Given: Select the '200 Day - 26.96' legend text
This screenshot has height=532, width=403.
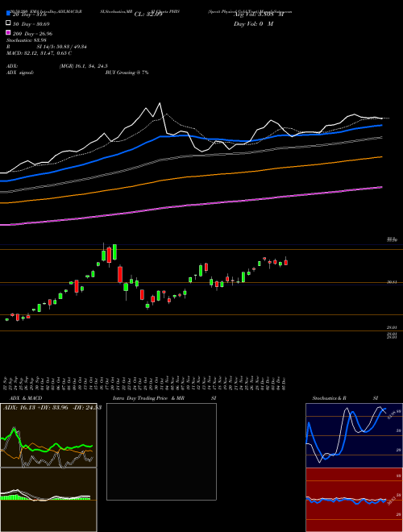Looking at the screenshot, I should [x=32, y=33].
